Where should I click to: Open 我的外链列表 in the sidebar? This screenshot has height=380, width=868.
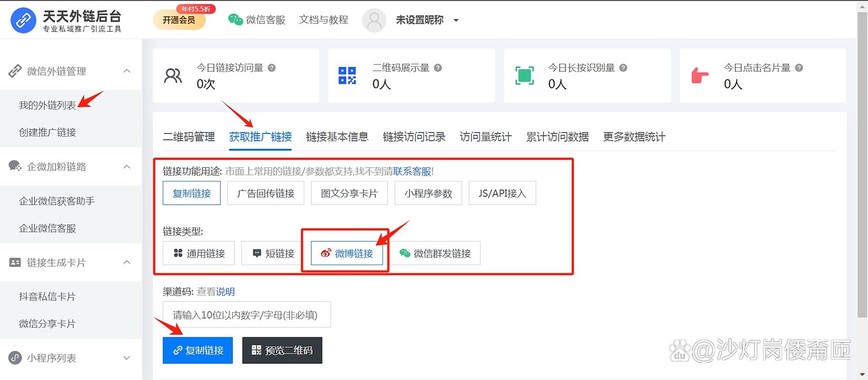47,105
